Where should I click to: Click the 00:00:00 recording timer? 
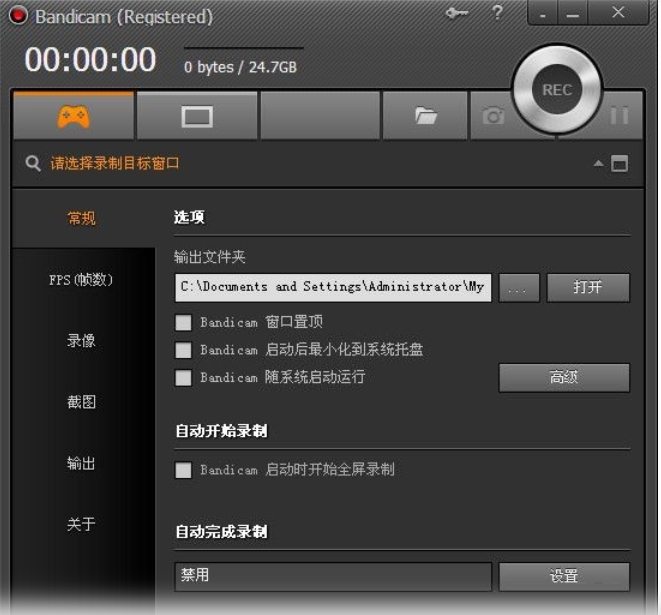(90, 59)
